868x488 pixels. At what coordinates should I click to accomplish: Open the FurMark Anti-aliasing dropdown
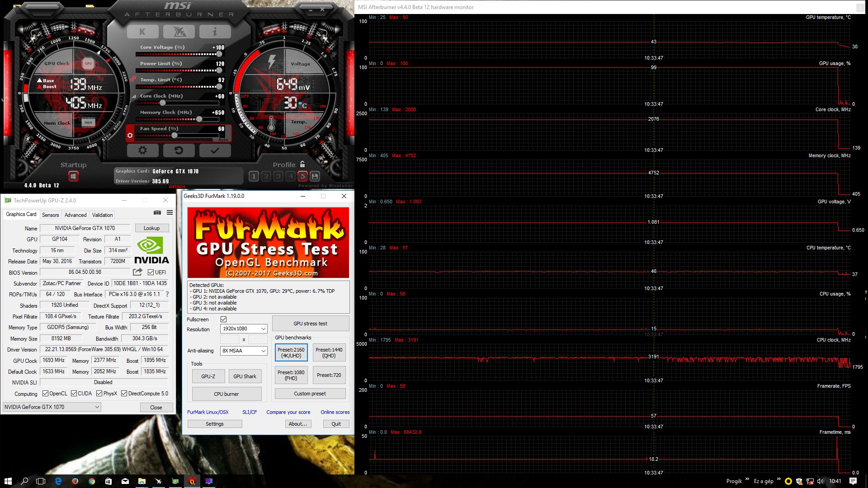(x=244, y=351)
